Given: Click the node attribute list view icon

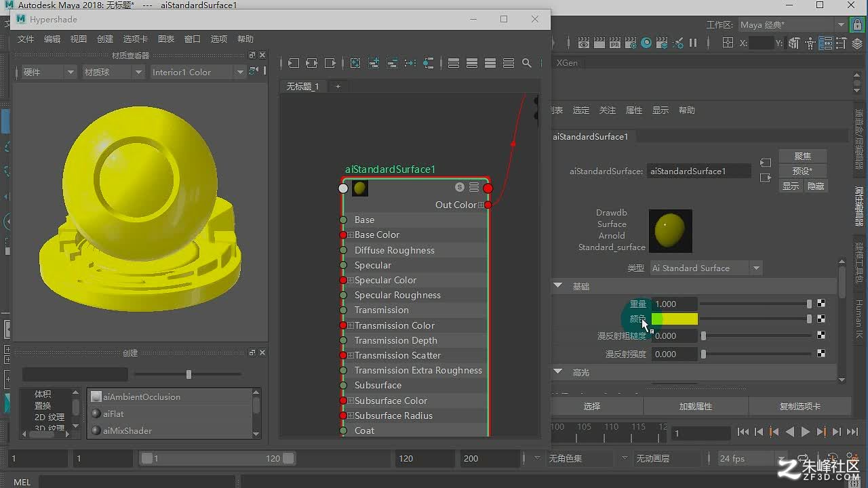Looking at the screenshot, I should pos(474,187).
